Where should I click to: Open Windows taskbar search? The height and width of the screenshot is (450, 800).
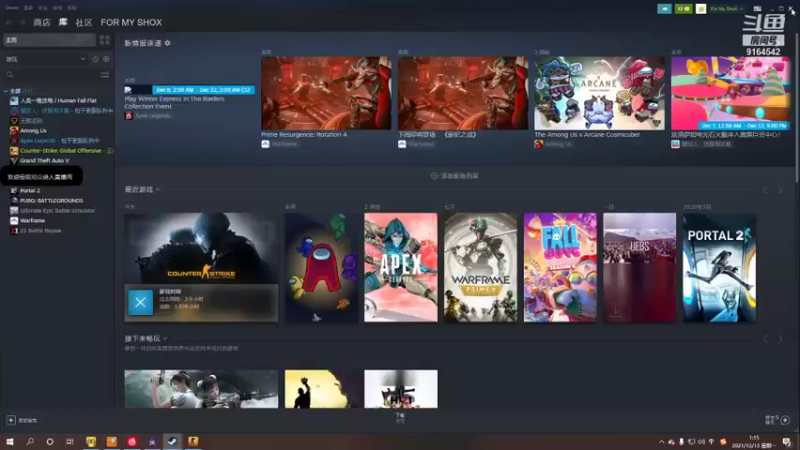[30, 441]
